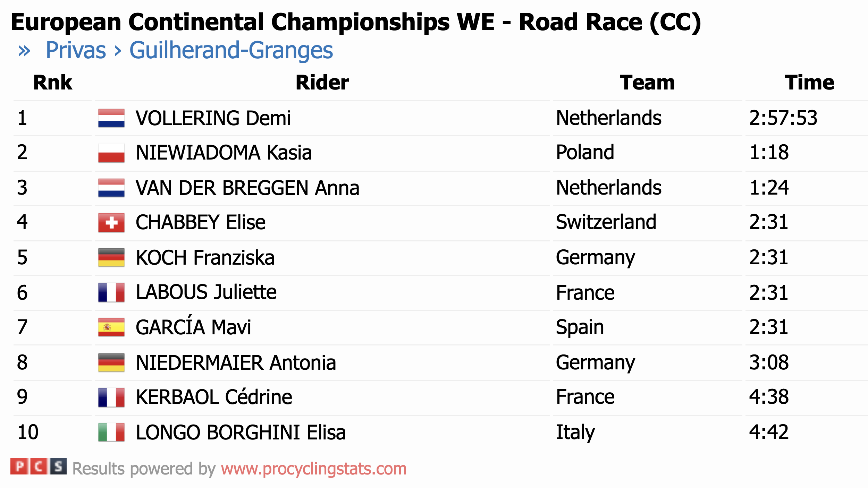
Task: Click the Rnk column header
Action: pos(53,83)
